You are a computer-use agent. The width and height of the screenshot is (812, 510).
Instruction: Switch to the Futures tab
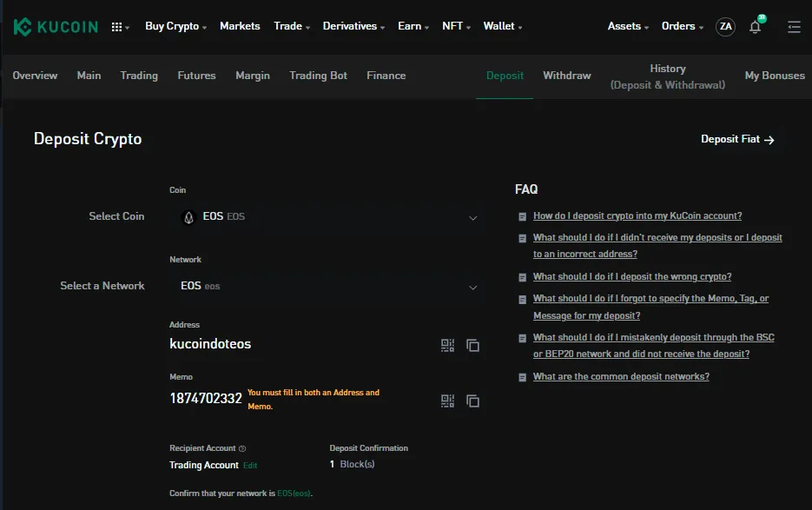point(196,76)
